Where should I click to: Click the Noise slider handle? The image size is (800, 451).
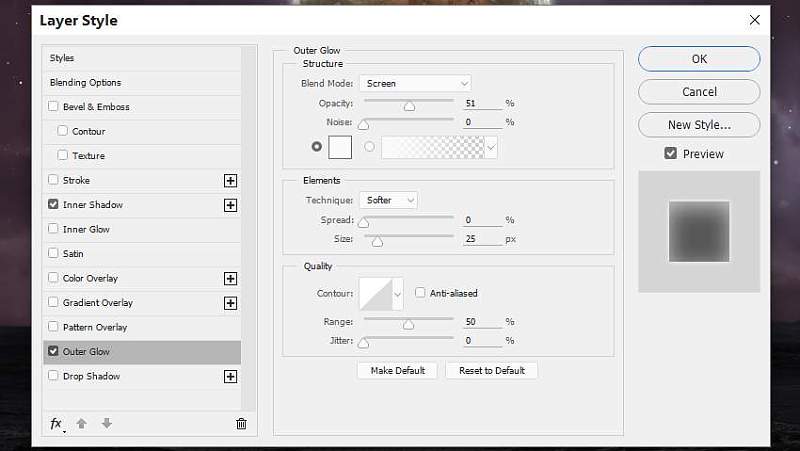coord(363,124)
